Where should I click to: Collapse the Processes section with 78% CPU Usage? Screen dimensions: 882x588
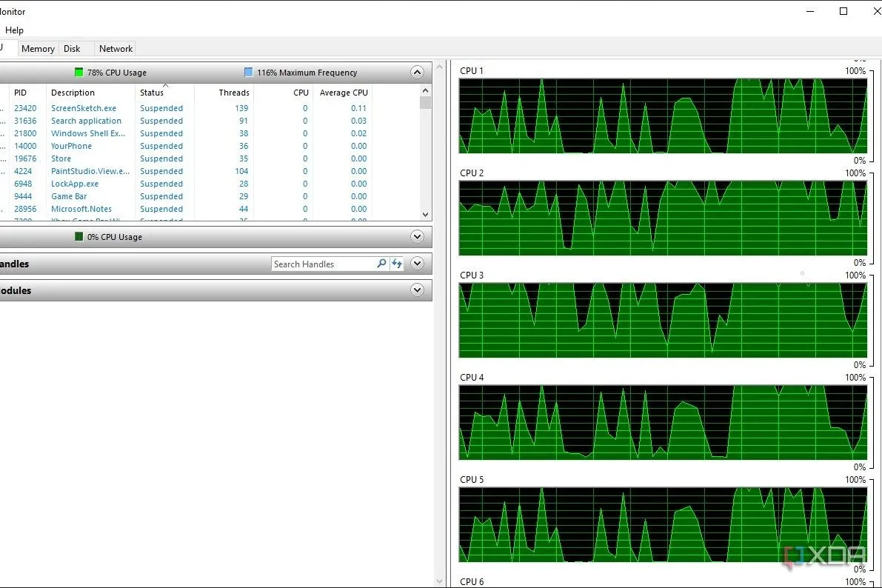coord(417,73)
